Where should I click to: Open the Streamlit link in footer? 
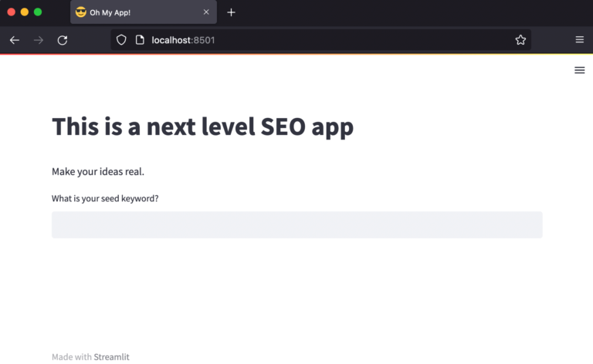(111, 357)
